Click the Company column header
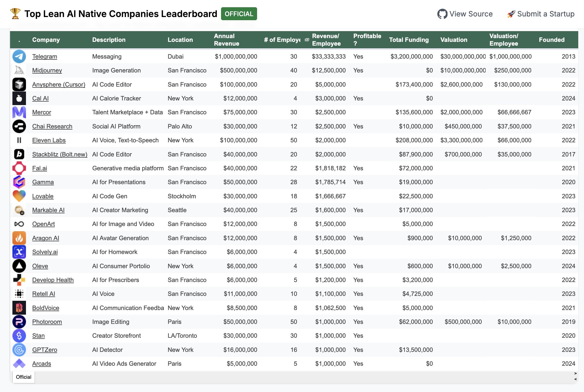 (46, 40)
